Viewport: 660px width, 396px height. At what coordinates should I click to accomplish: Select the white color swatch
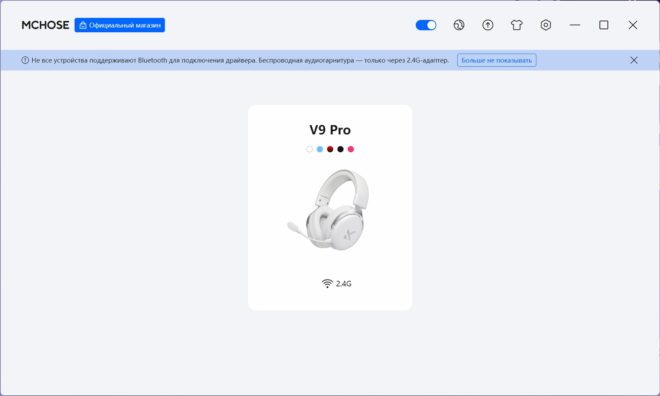point(309,149)
